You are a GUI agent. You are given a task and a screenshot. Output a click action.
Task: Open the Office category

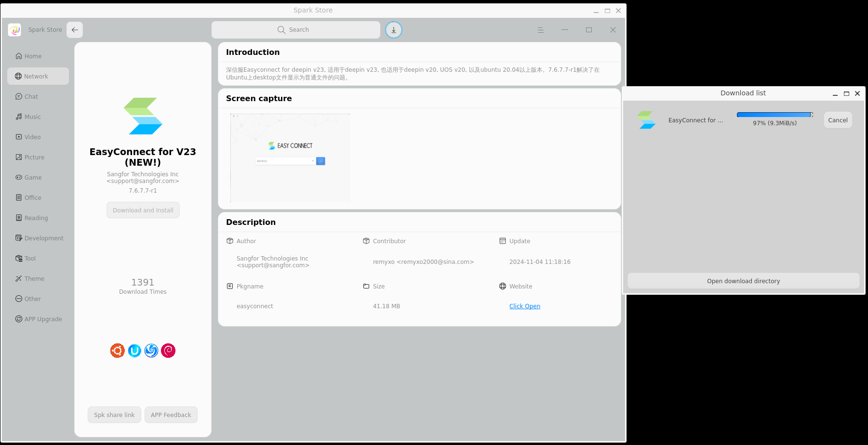click(x=38, y=197)
